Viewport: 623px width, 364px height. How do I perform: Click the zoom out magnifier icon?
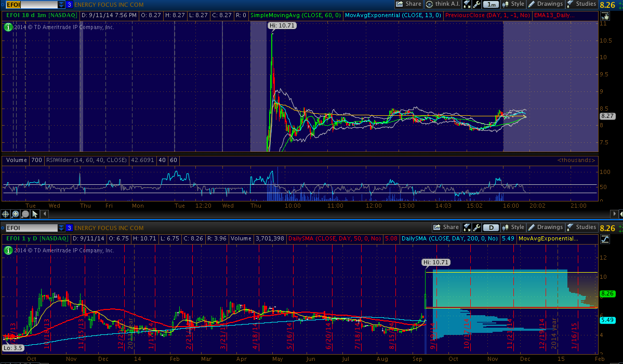click(25, 213)
